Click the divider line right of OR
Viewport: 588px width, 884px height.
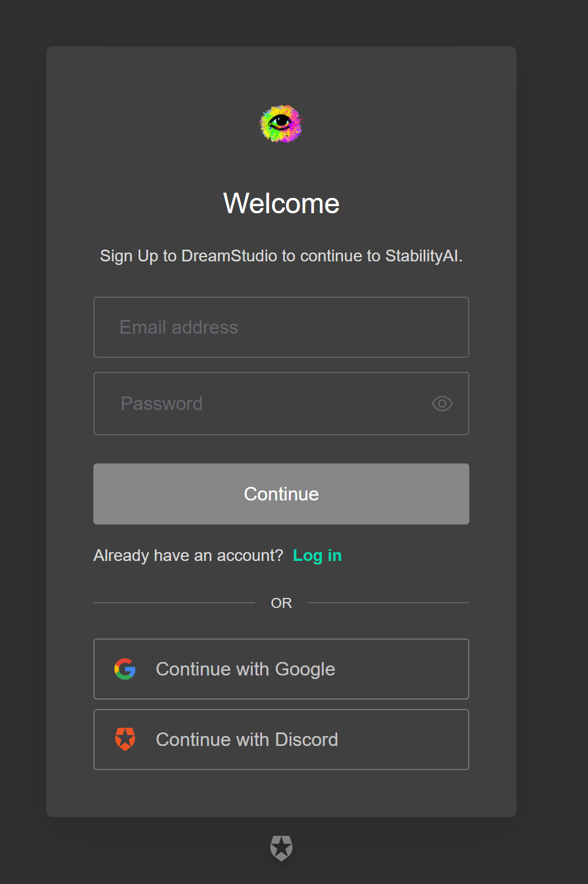tap(388, 603)
